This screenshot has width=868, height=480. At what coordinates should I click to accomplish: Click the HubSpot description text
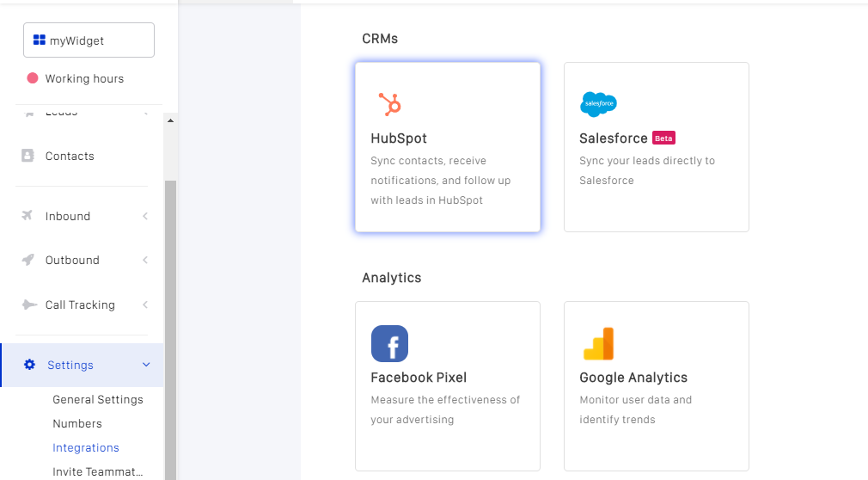pos(441,180)
